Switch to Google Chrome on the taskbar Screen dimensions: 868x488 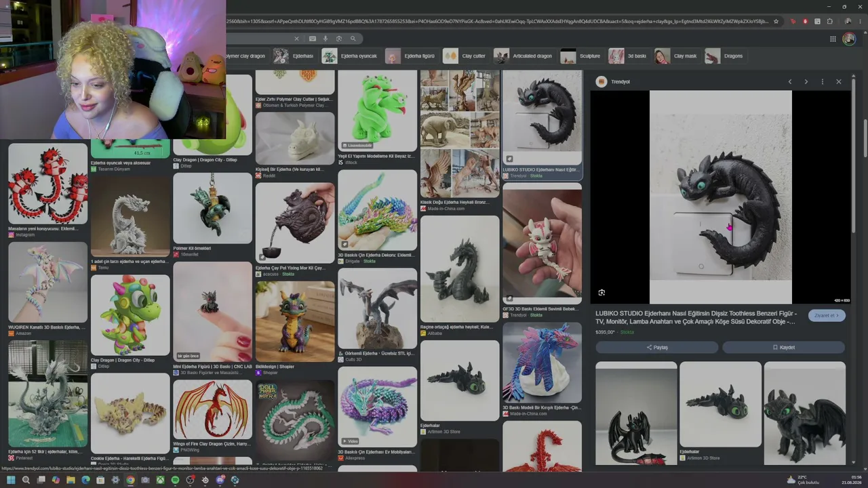pyautogui.click(x=130, y=480)
